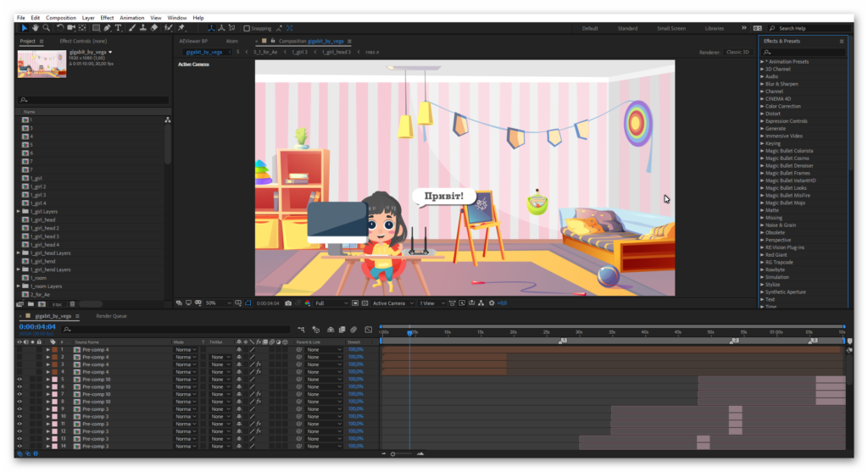
Task: Select the Clone Stamp tool
Action: [142, 28]
